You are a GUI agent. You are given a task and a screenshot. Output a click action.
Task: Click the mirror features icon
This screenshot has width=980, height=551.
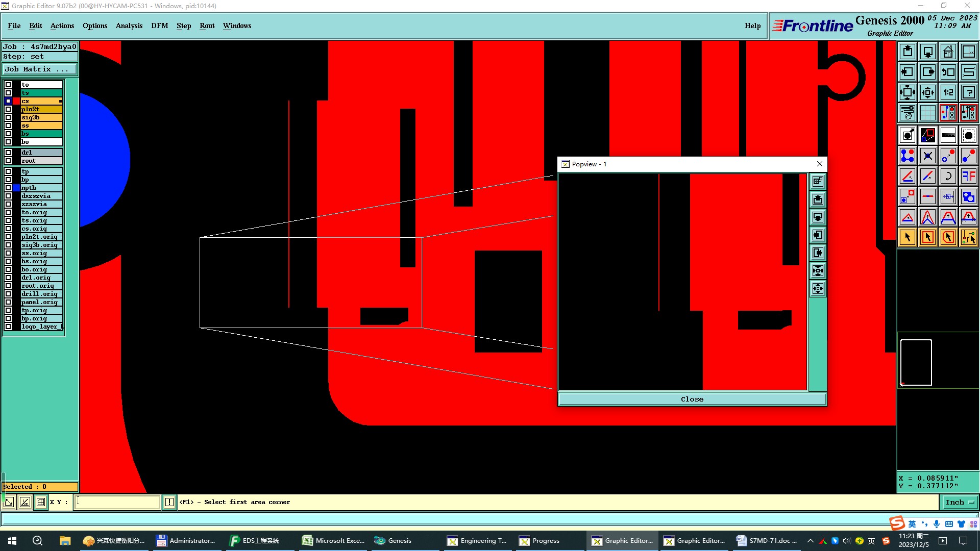coord(968,176)
